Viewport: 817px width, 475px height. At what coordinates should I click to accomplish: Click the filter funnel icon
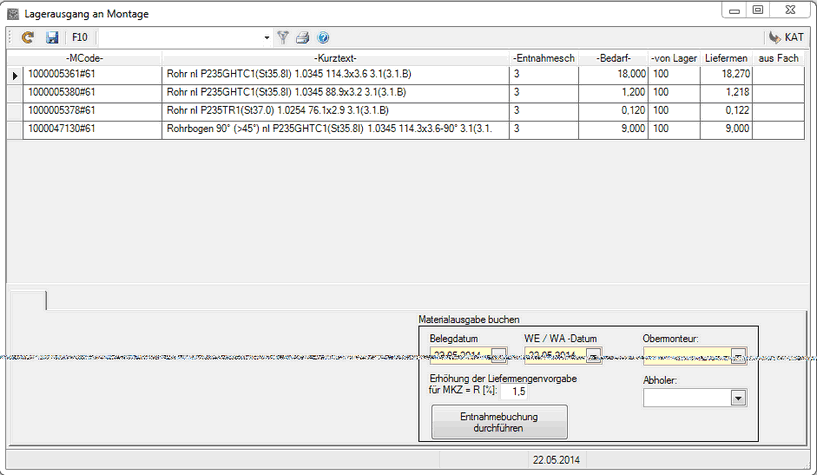pyautogui.click(x=283, y=38)
